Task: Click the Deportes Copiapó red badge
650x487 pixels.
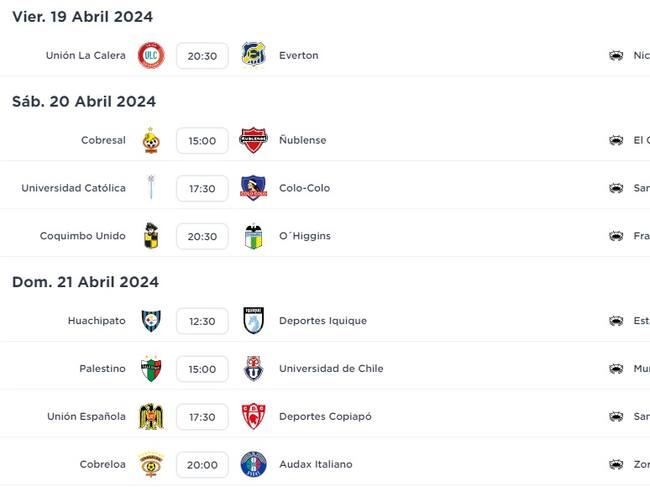Action: pyautogui.click(x=253, y=416)
